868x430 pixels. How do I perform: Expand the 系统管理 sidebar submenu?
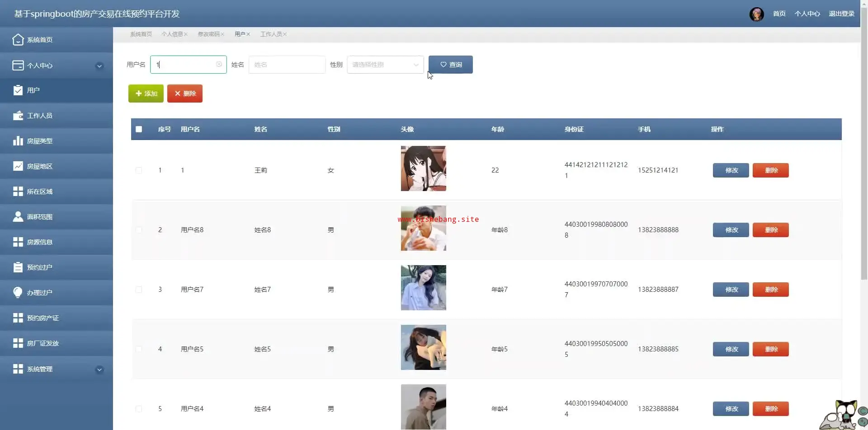[x=99, y=369]
